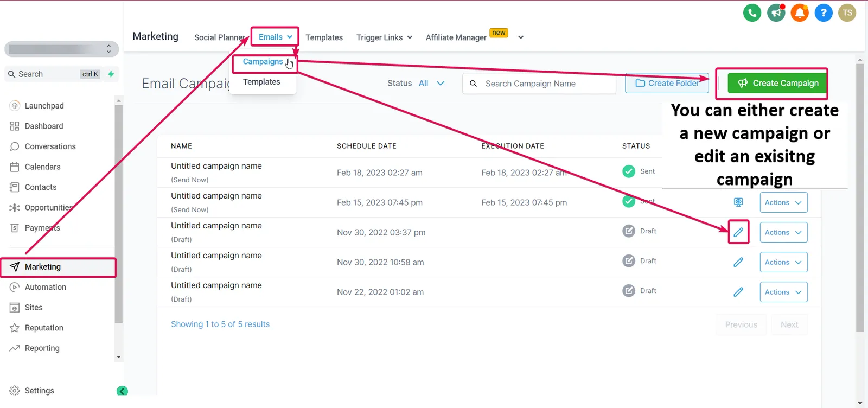
Task: Click the green phone call icon
Action: (752, 12)
